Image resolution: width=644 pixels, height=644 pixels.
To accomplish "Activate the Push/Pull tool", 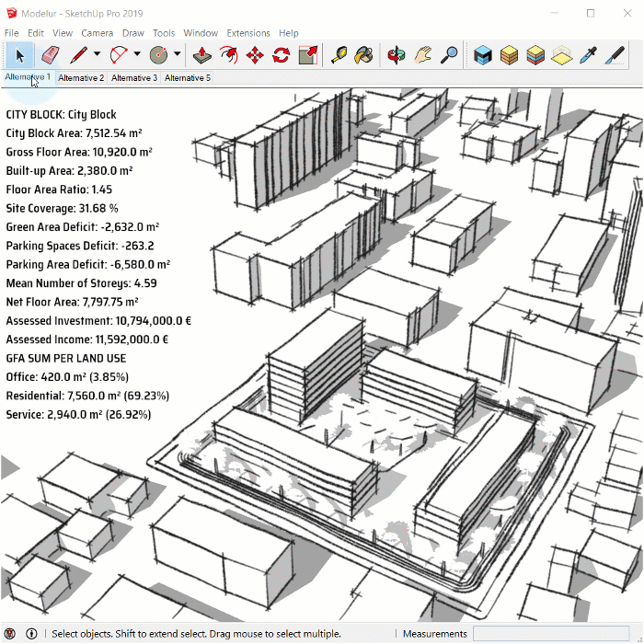I will [x=203, y=54].
